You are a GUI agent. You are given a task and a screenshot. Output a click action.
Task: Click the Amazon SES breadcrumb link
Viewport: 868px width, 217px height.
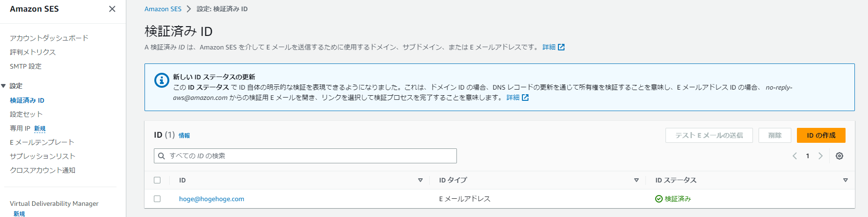point(163,9)
